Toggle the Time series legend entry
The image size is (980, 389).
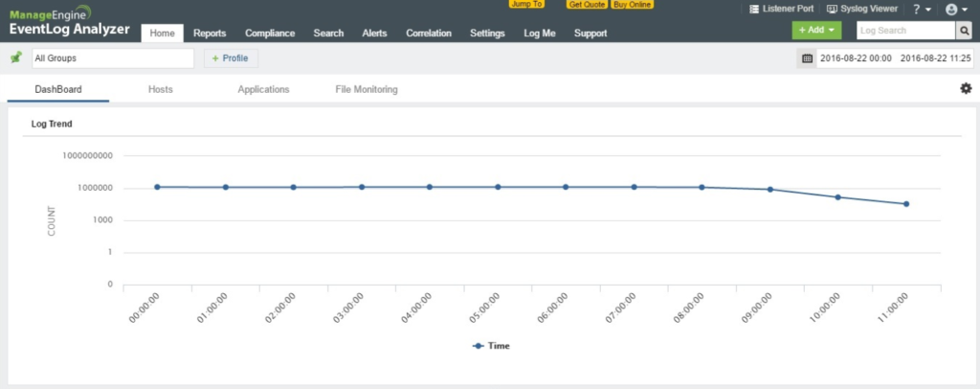(491, 345)
